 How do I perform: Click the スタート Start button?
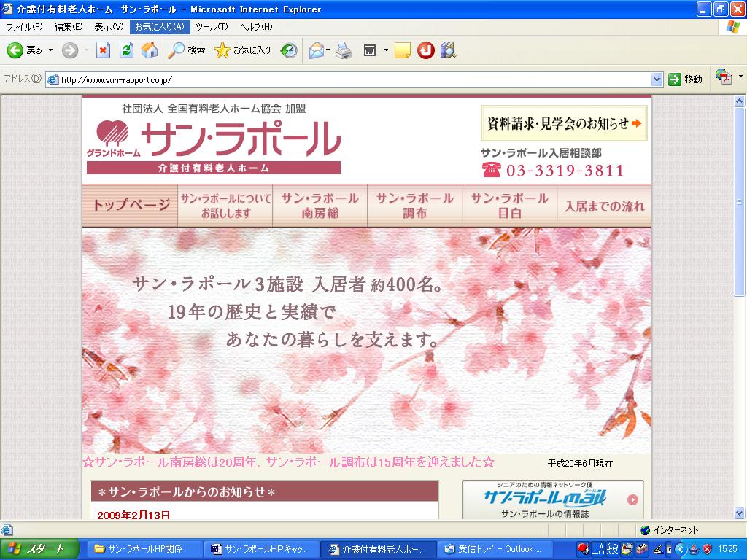[39, 549]
